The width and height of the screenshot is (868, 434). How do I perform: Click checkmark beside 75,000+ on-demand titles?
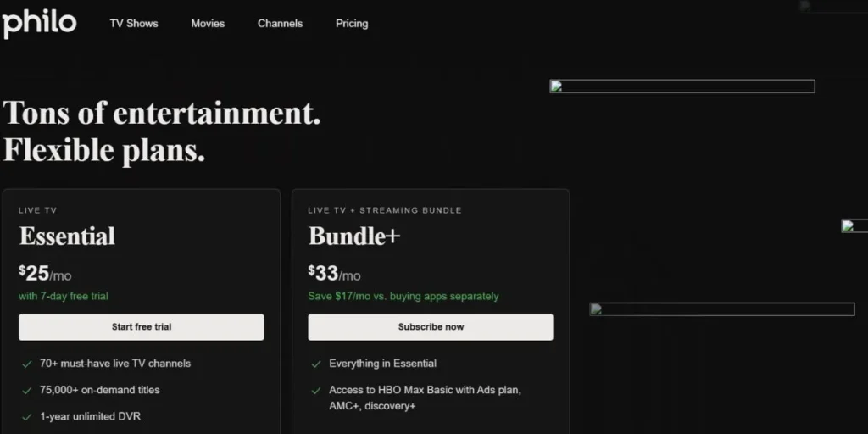pos(27,391)
